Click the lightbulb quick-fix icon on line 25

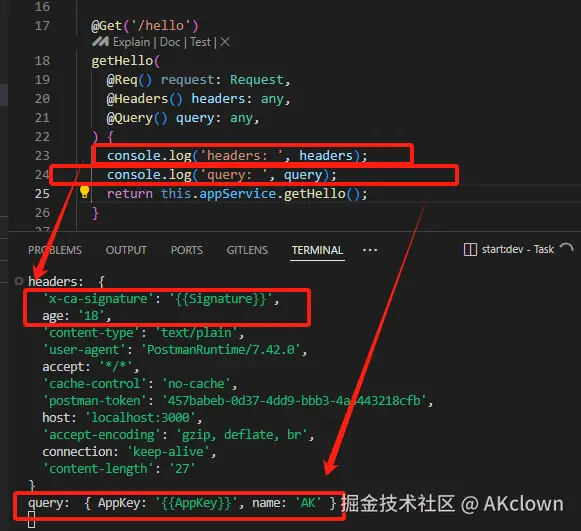[x=84, y=192]
